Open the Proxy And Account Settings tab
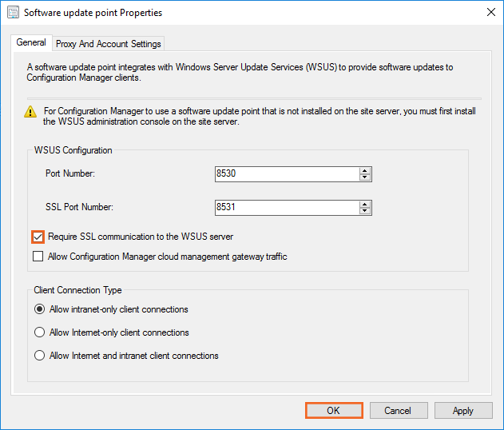This screenshot has height=430, width=504. [108, 44]
